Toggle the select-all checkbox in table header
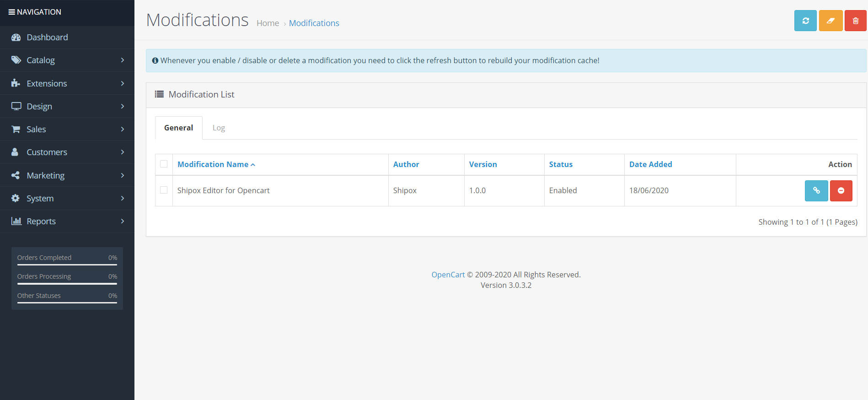This screenshot has height=400, width=868. click(x=164, y=164)
